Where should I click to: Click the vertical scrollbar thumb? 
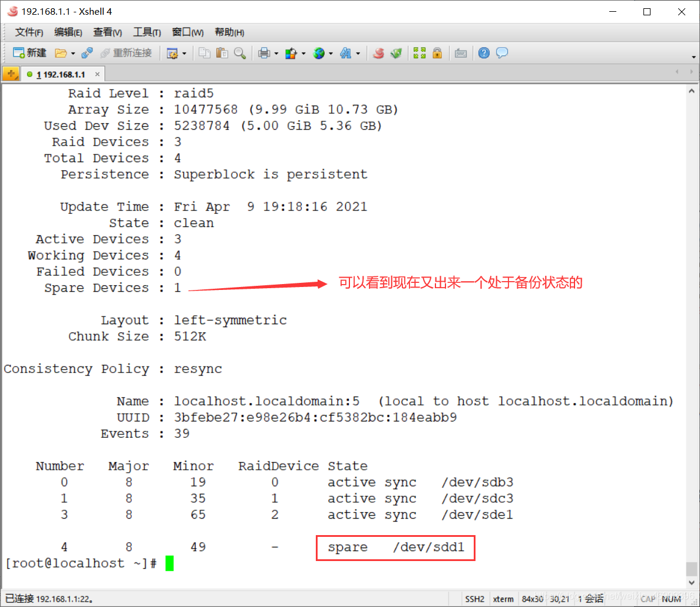692,569
